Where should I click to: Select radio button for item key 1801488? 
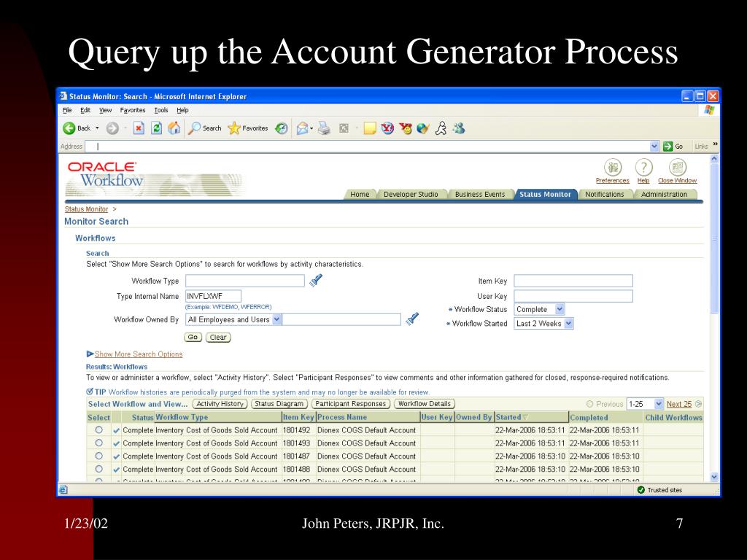[x=98, y=469]
